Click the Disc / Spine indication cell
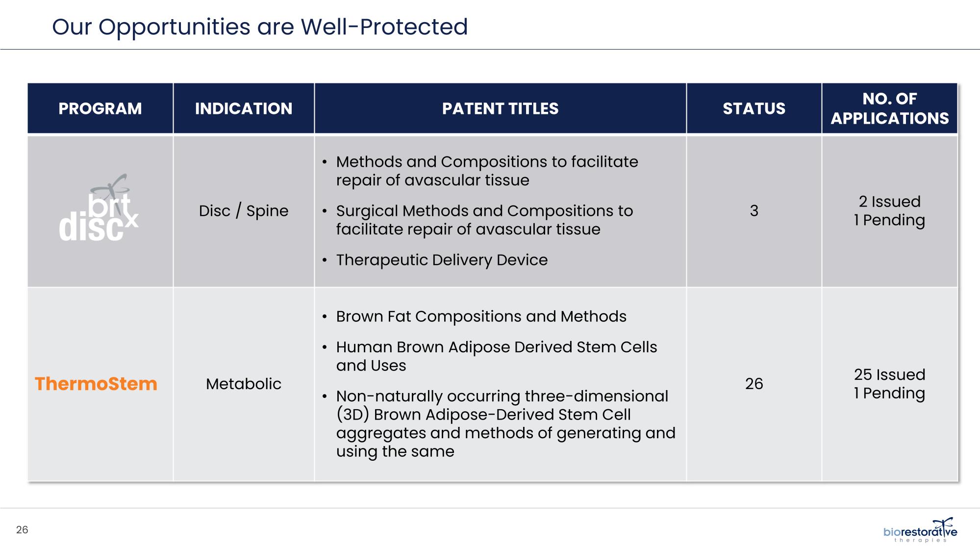Screen dimensions: 980x552 tap(244, 211)
